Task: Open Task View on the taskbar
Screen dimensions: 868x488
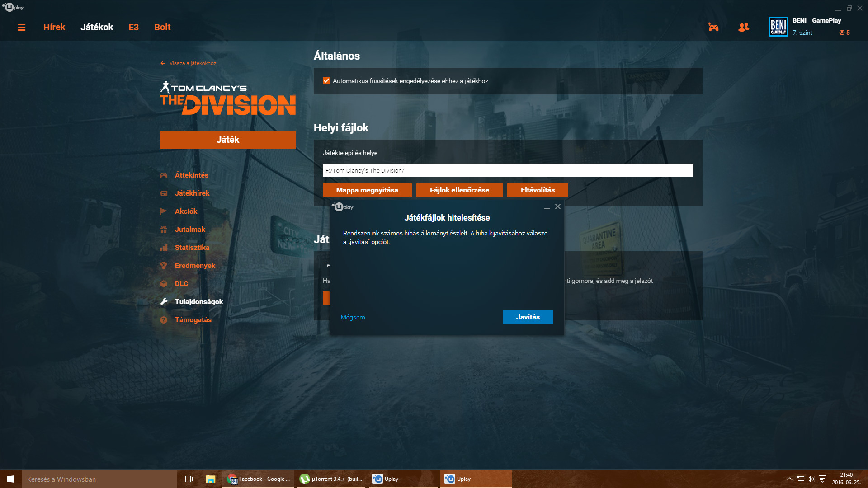Action: 188,479
